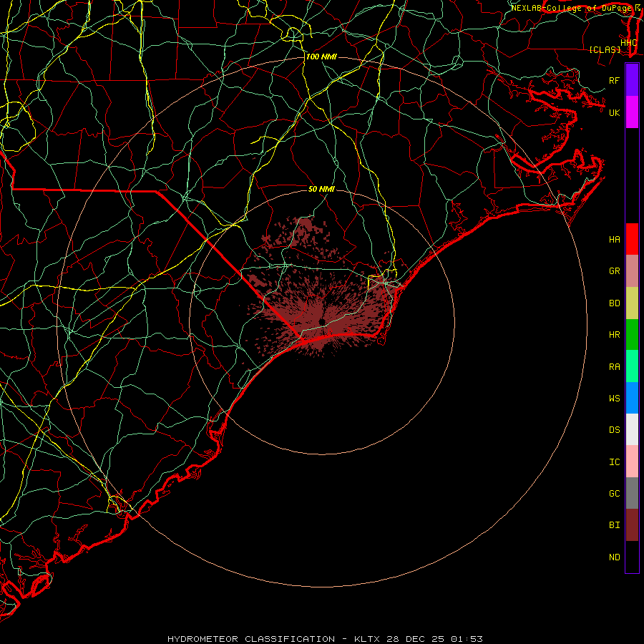Click the BD yellow legend swatch
The width and height of the screenshot is (644, 644).
[632, 303]
